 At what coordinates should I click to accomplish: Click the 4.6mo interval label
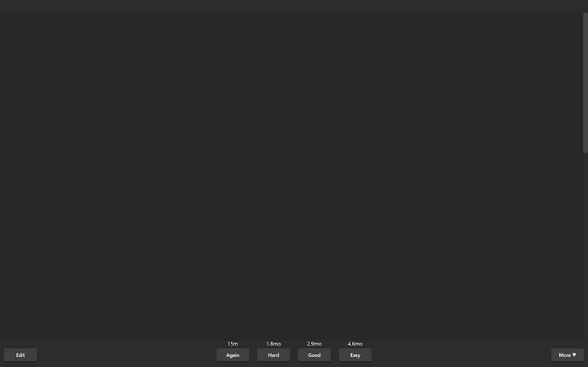[x=355, y=344]
